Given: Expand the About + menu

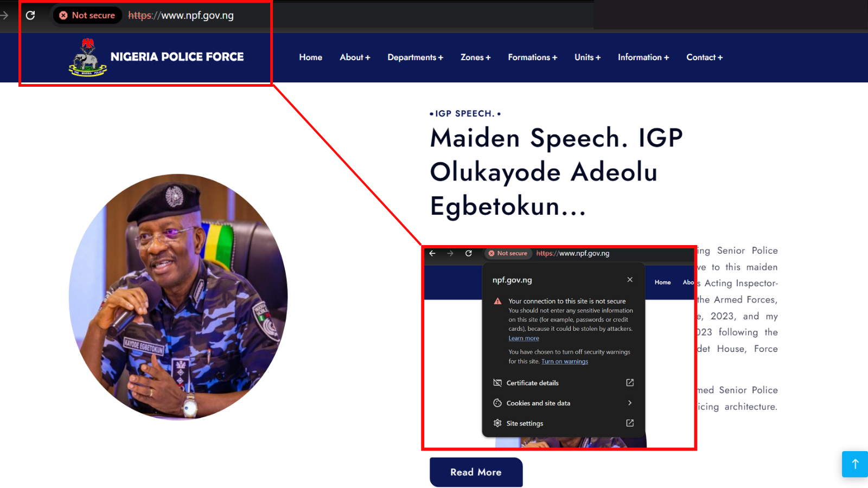Looking at the screenshot, I should pos(355,57).
